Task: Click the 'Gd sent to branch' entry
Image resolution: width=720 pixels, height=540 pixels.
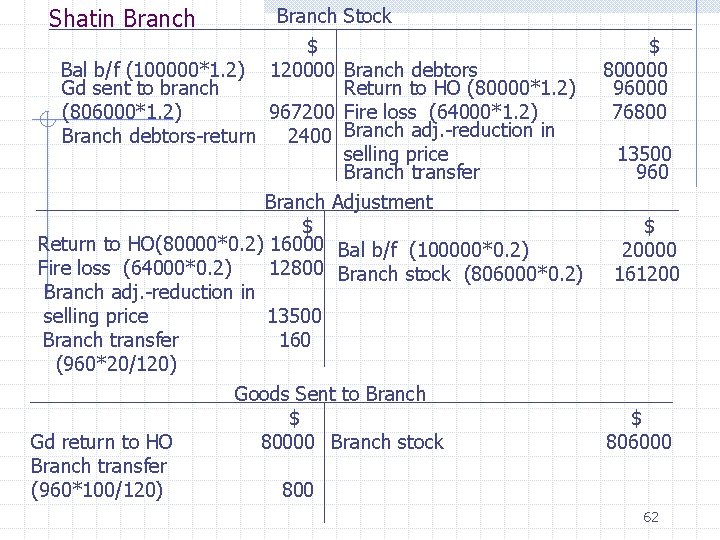Action: 140,88
